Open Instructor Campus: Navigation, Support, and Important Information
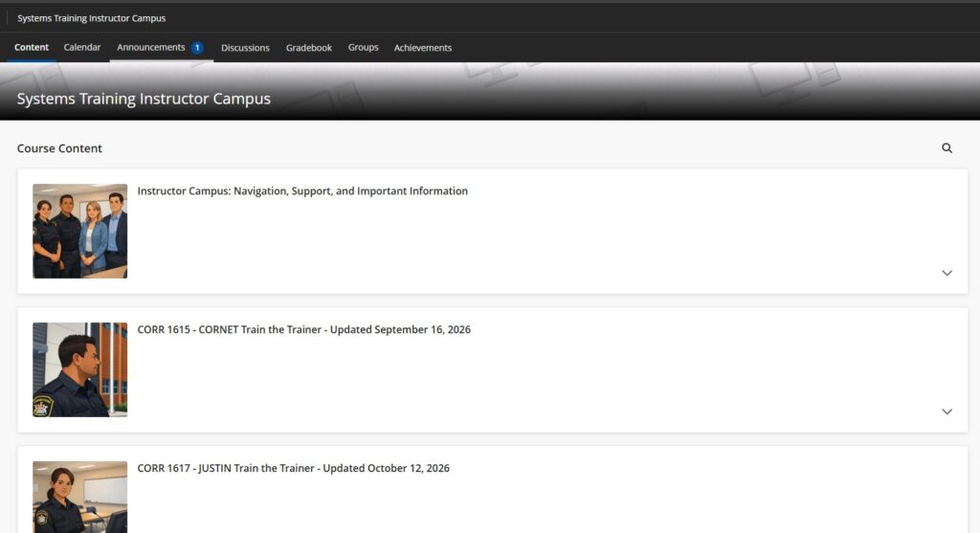The width and height of the screenshot is (980, 533). [x=302, y=191]
